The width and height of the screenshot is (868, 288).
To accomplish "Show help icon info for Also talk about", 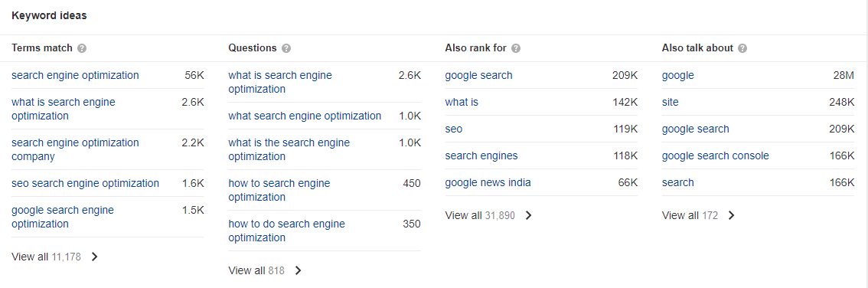I will 742,48.
